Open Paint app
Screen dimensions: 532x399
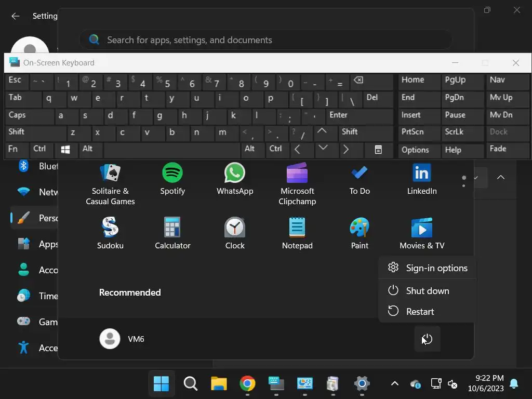360,233
